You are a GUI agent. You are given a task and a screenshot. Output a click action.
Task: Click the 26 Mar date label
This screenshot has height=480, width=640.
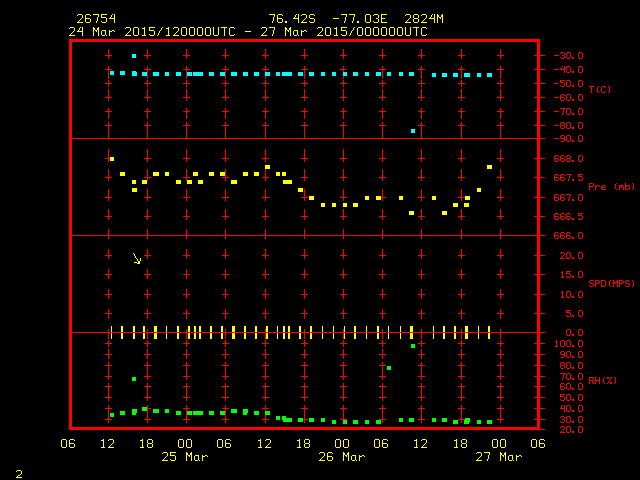pyautogui.click(x=342, y=457)
